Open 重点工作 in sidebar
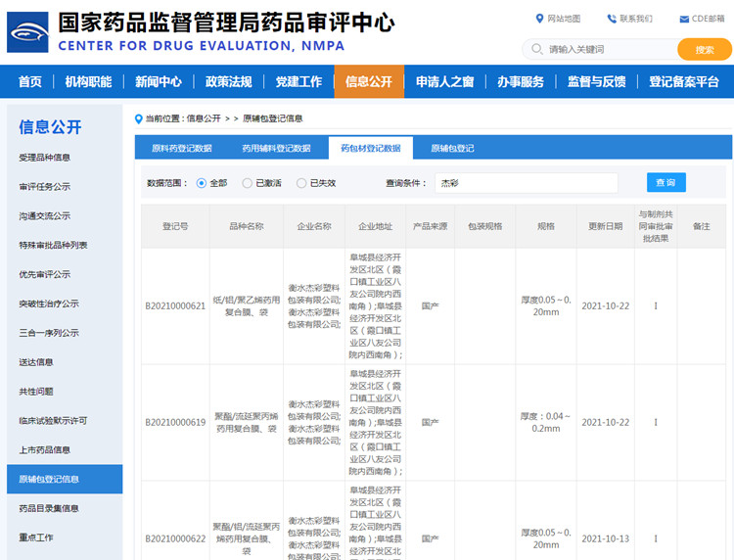Viewport: 734px width, 560px height. 36,538
